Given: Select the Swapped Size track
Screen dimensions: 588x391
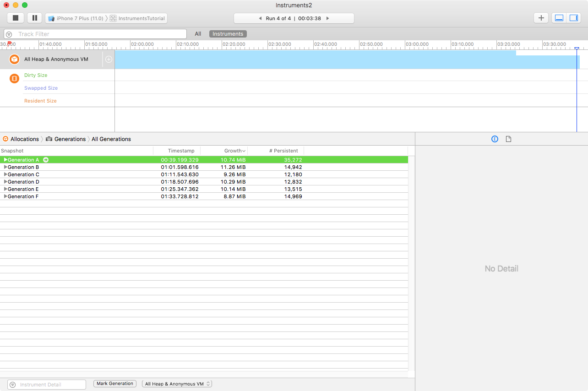Looking at the screenshot, I should [41, 88].
